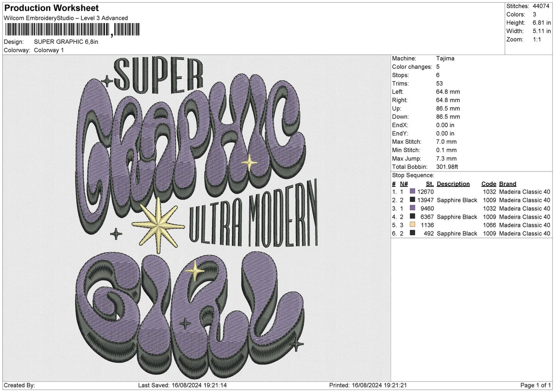Click the black swatch in stop row 6367
The image size is (555, 392).
pos(413,217)
